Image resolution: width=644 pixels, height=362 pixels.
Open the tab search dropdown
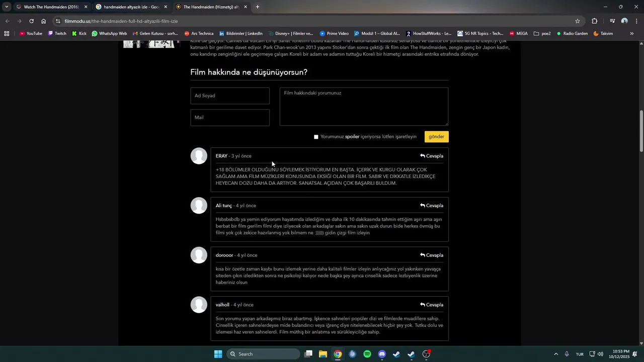(7, 7)
